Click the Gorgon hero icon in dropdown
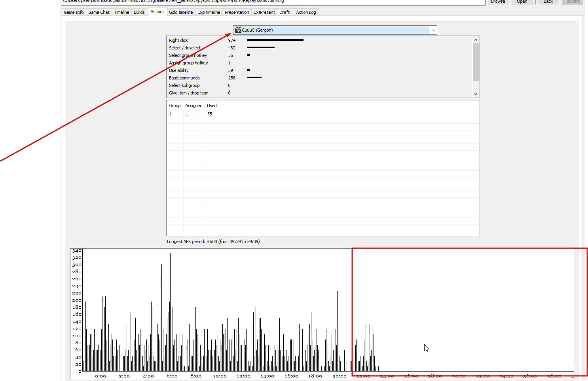 click(238, 30)
